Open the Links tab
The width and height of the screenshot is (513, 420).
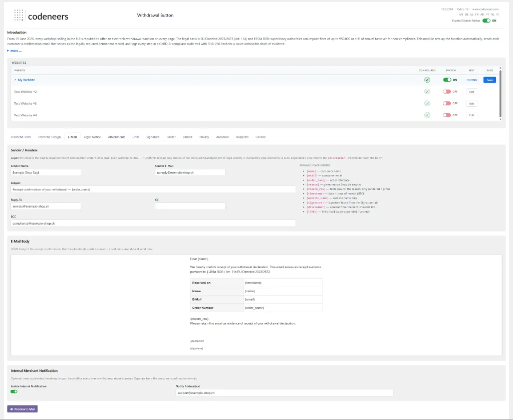[x=136, y=137]
